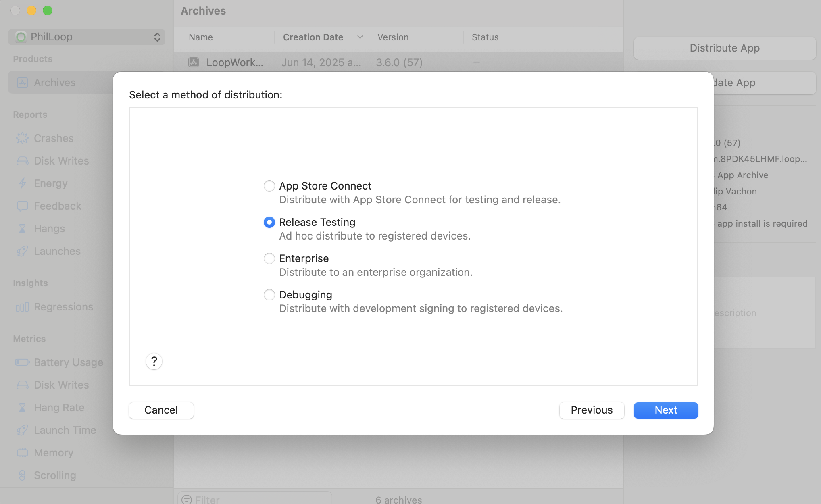Viewport: 821px width, 504px height.
Task: Open the Feedback report
Action: pyautogui.click(x=58, y=206)
